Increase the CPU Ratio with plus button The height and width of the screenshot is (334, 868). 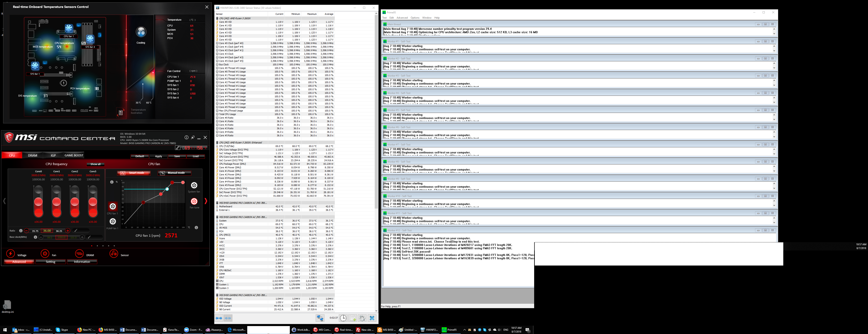click(68, 230)
